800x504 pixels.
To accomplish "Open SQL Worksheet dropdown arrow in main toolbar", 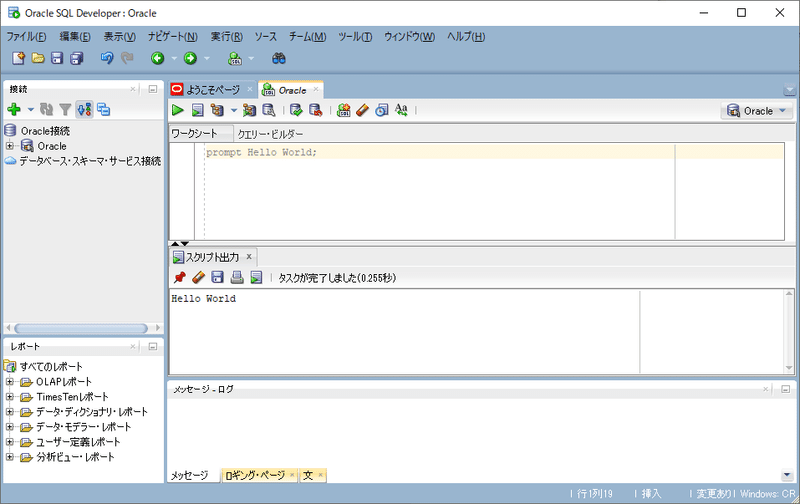I will (251, 59).
